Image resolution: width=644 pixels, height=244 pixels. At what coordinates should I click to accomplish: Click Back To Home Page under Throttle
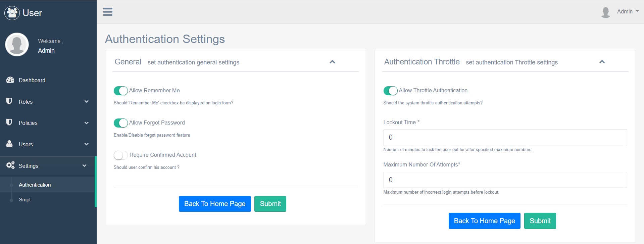[484, 221]
